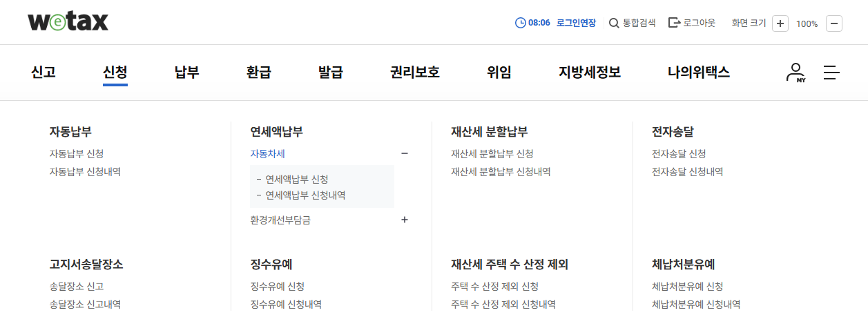Select 재산세 분할납부 신청
This screenshot has width=868, height=326.
coord(492,154)
